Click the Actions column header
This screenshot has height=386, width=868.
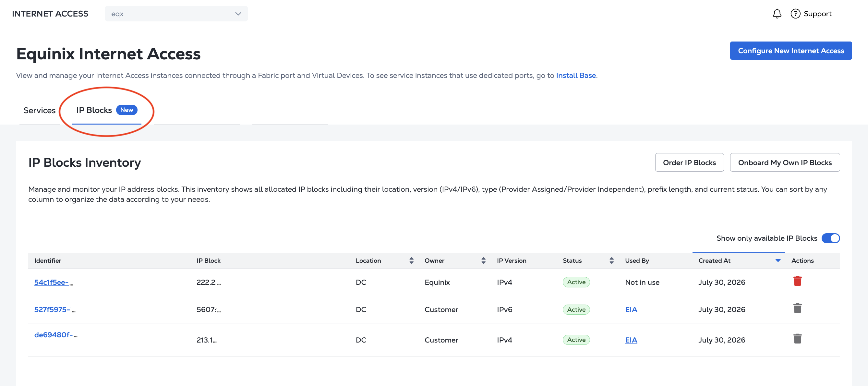coord(802,260)
